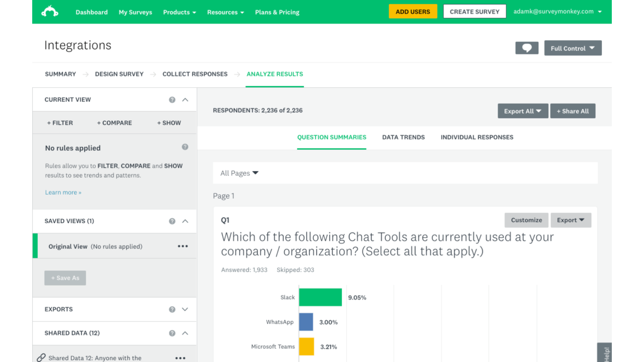The width and height of the screenshot is (644, 362).
Task: Switch to Individual Responses tab
Action: [x=477, y=137]
